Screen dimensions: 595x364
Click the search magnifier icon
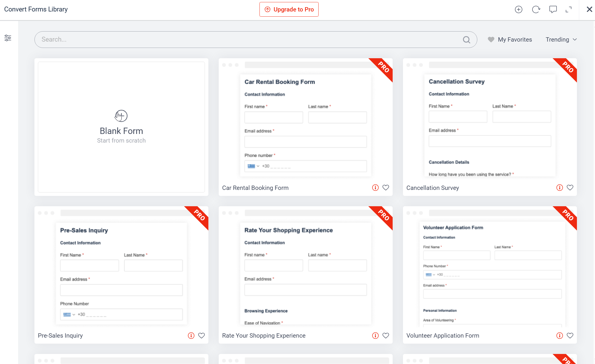[x=466, y=40]
